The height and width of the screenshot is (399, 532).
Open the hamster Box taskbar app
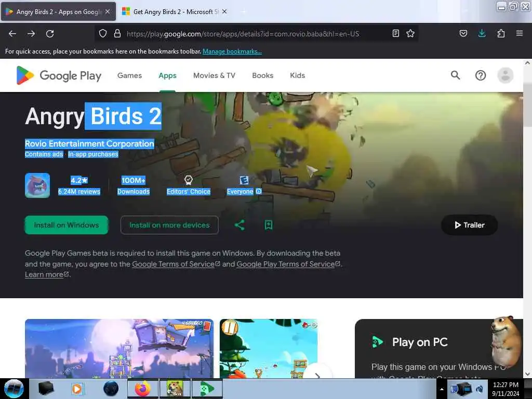pos(175,389)
